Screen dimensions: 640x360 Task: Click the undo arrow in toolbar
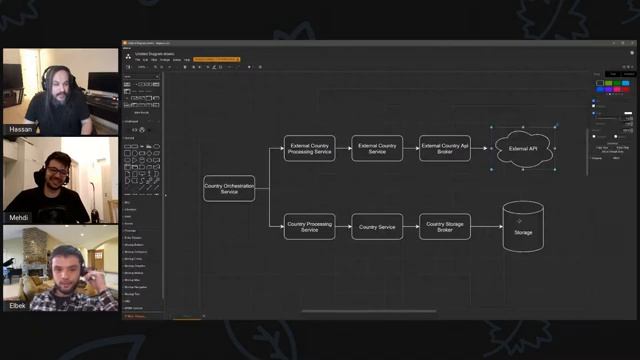click(170, 67)
